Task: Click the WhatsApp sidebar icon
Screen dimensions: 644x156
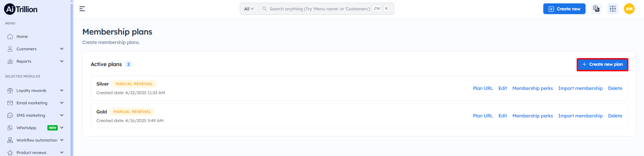Action: [x=10, y=128]
